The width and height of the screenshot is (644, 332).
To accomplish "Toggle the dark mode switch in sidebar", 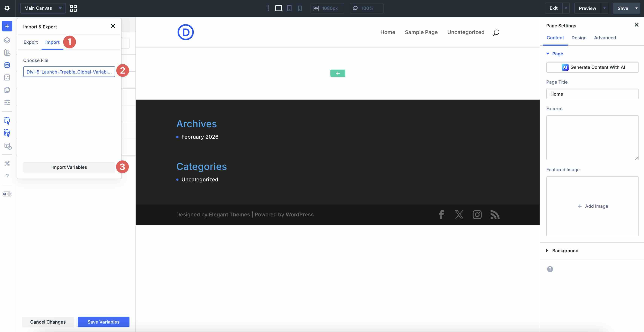I will point(7,194).
